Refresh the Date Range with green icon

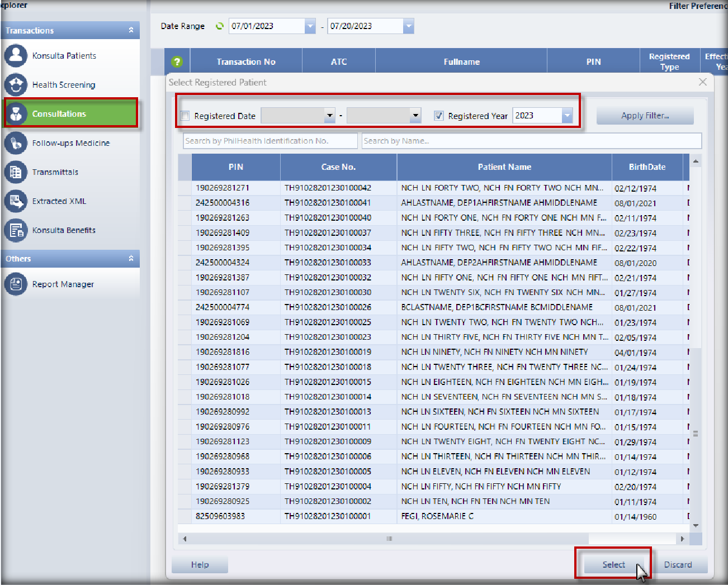tap(220, 26)
